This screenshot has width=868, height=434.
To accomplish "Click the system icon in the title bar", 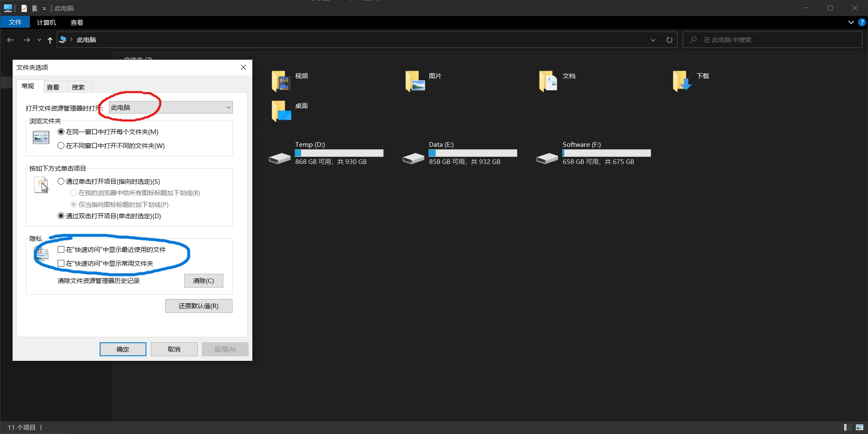I will click(x=8, y=8).
